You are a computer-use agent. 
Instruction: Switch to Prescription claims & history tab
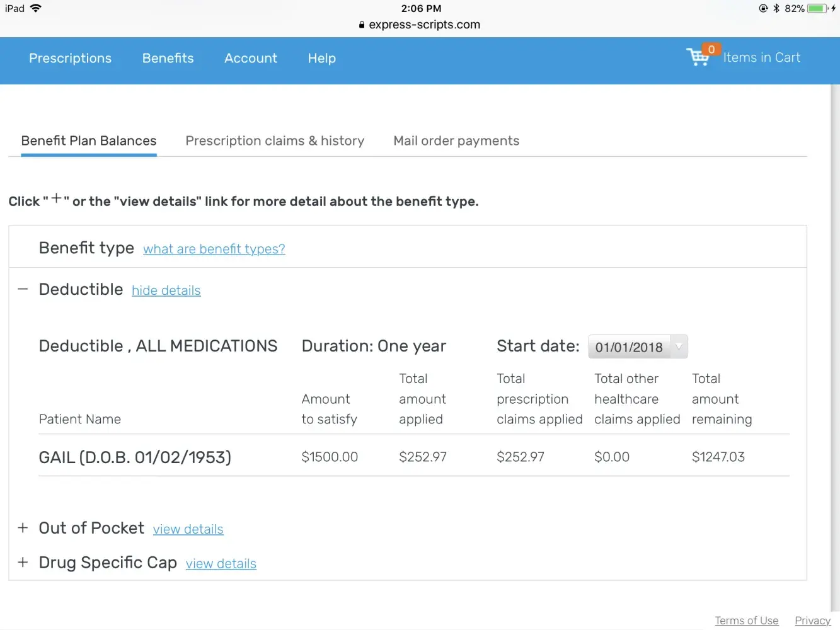(x=275, y=140)
